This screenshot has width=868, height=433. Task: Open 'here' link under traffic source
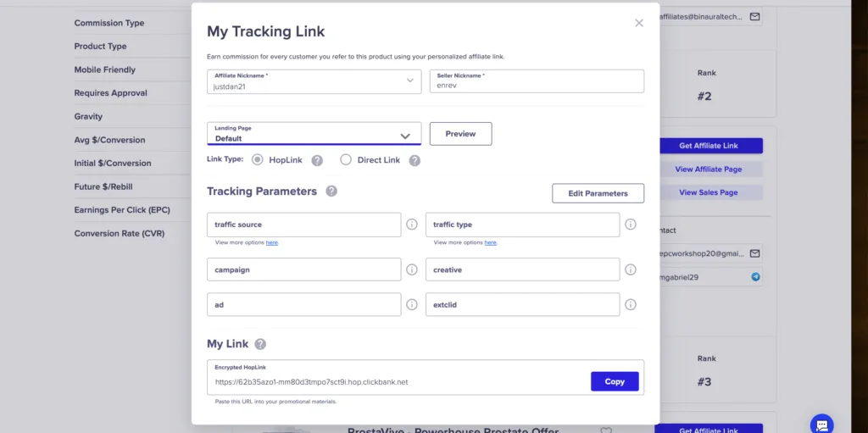coord(271,242)
